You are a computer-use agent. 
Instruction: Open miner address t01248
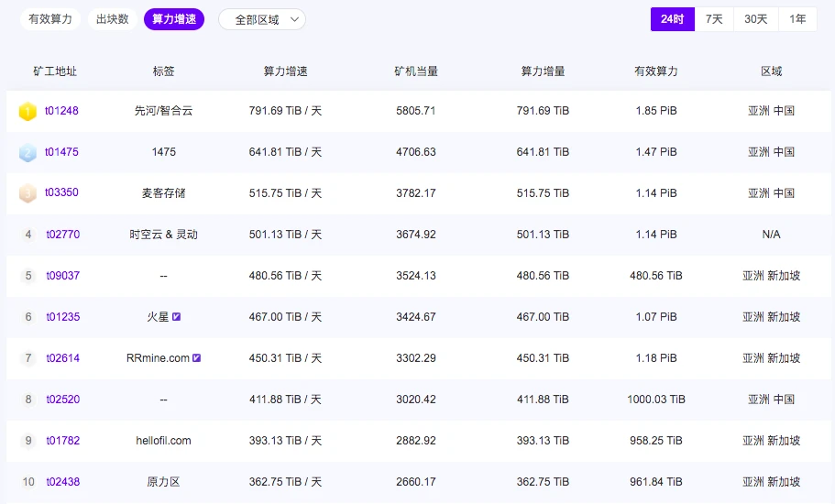point(62,111)
